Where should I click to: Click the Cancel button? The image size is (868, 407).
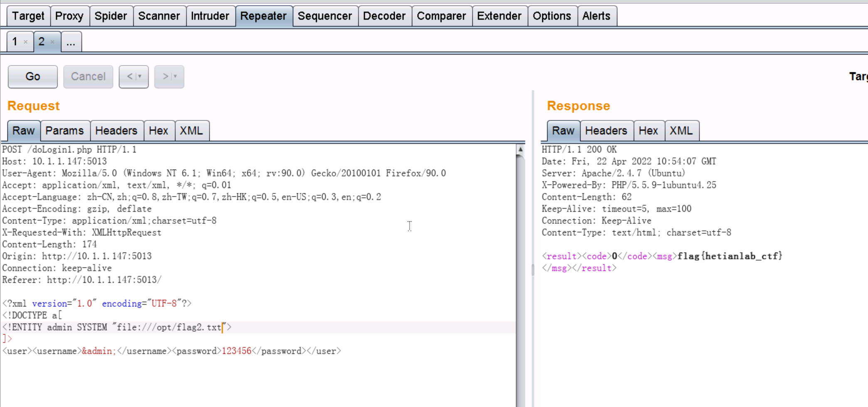point(88,76)
